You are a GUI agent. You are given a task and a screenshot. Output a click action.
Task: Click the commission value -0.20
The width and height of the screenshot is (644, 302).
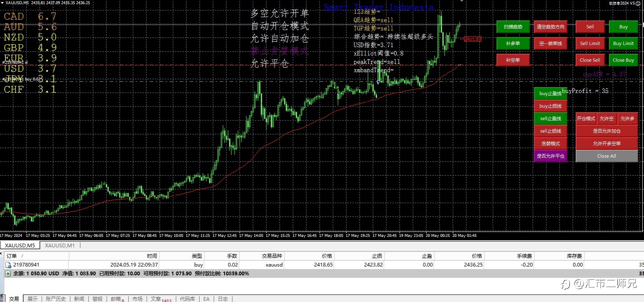pos(527,265)
